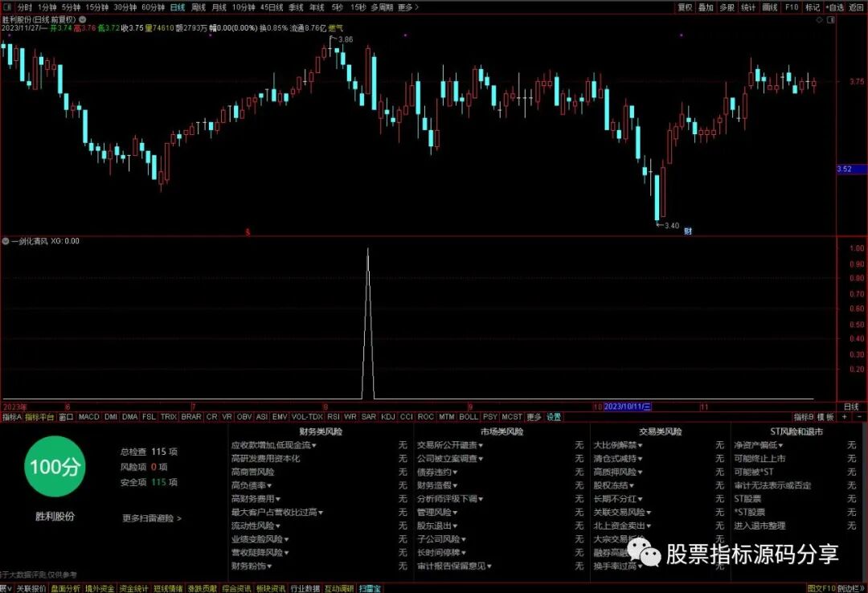Screen dimensions: 868x593
Task: Expand 大比例解禁 risk item
Action: coord(618,445)
